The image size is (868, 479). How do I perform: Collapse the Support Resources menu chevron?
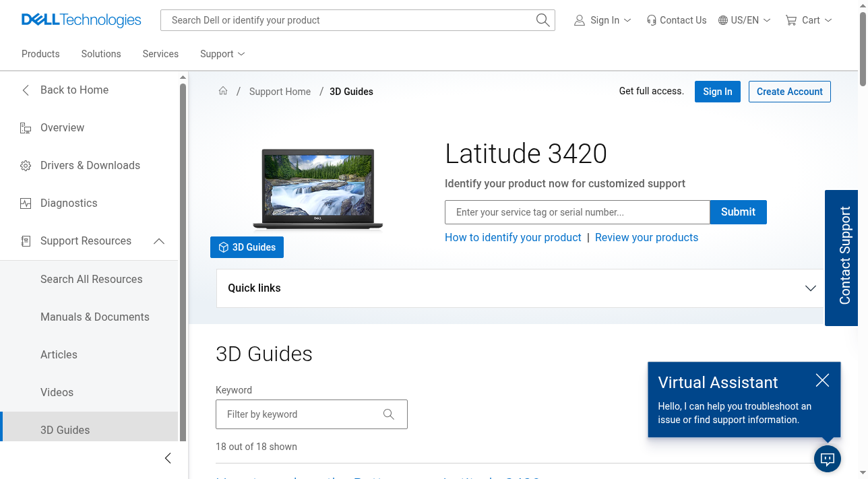(x=159, y=241)
